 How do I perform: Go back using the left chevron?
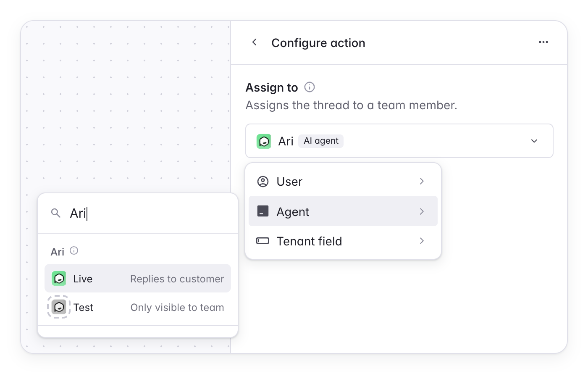coord(254,42)
